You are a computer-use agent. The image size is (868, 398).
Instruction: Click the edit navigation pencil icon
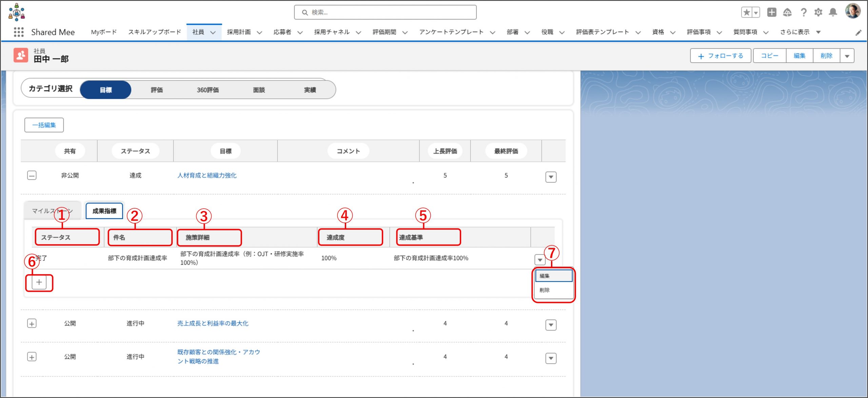coord(858,33)
